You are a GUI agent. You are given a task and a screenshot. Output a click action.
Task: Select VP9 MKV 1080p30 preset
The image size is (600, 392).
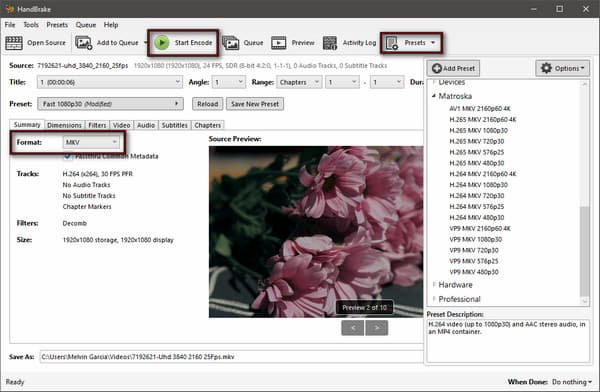476,239
